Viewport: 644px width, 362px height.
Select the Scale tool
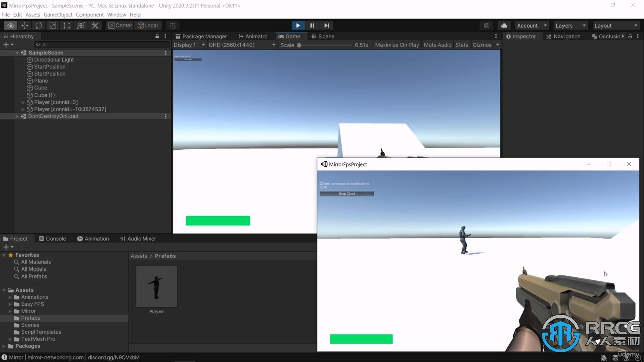click(52, 25)
